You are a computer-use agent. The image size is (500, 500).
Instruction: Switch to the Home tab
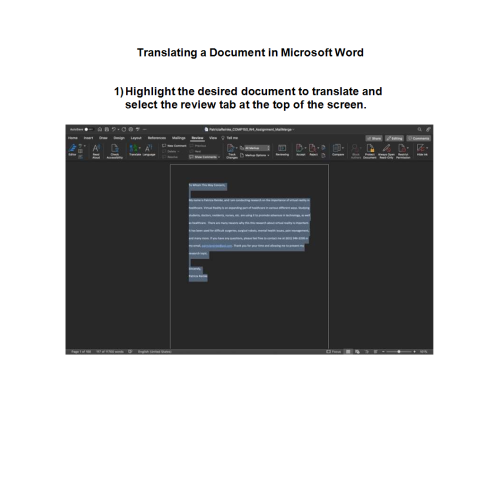(73, 138)
